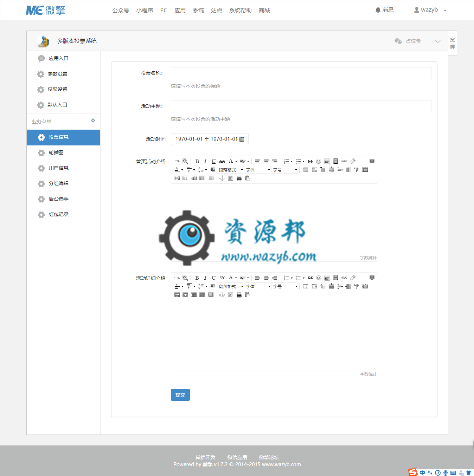Open 站点 top menu
This screenshot has height=476, width=474.
point(217,10)
